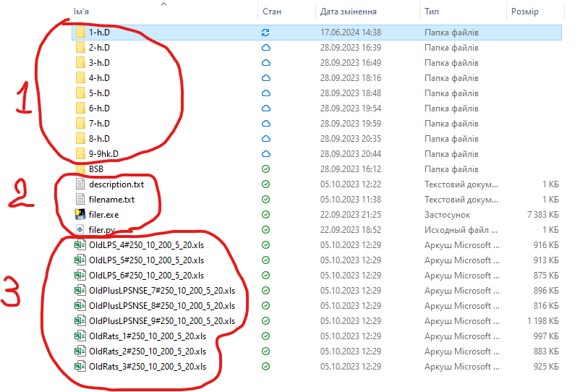
Task: Click the sort direction arrow above Ім'я
Action: click(x=163, y=4)
